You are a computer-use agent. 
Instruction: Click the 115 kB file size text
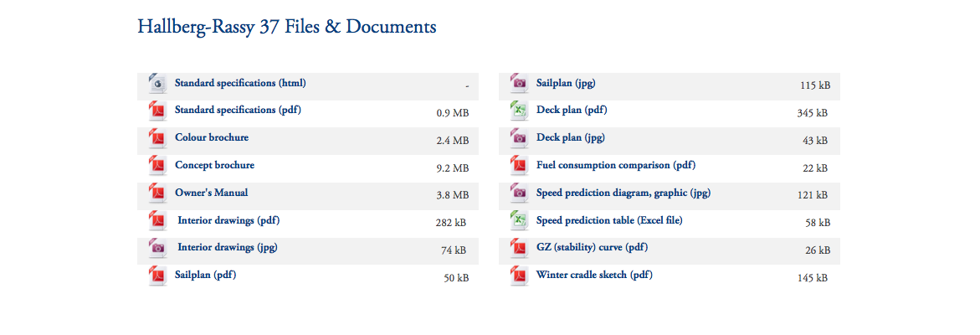(x=815, y=85)
